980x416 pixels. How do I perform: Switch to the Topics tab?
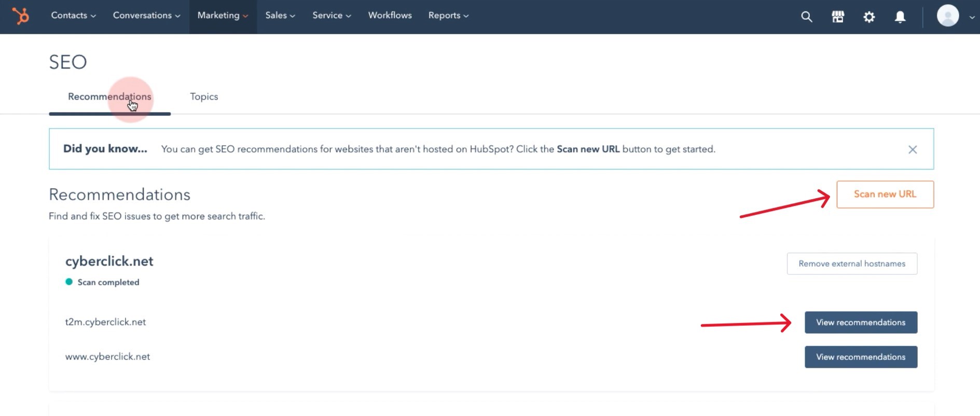tap(204, 96)
